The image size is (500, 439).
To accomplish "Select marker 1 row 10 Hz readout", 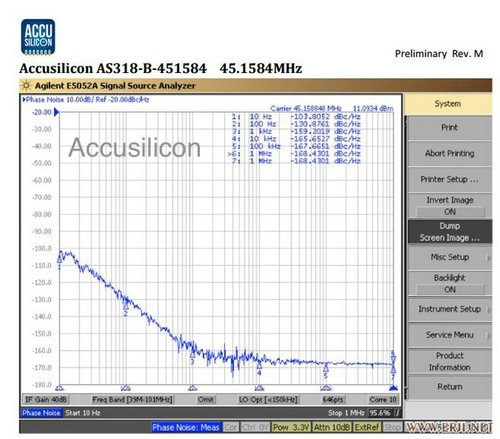I will click(x=296, y=117).
